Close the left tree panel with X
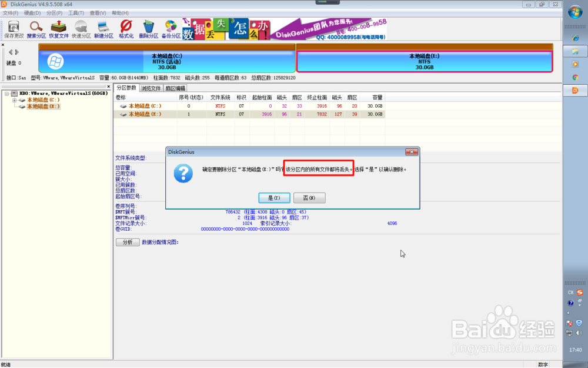 108,87
